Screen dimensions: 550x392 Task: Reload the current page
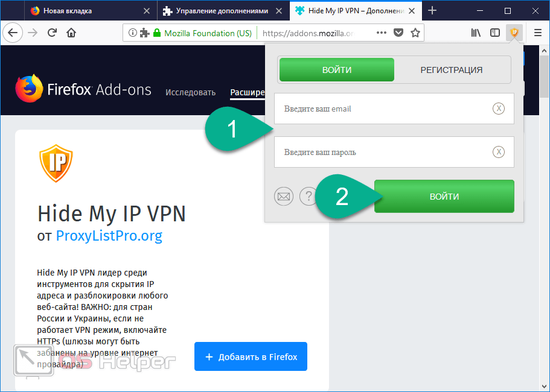(53, 33)
